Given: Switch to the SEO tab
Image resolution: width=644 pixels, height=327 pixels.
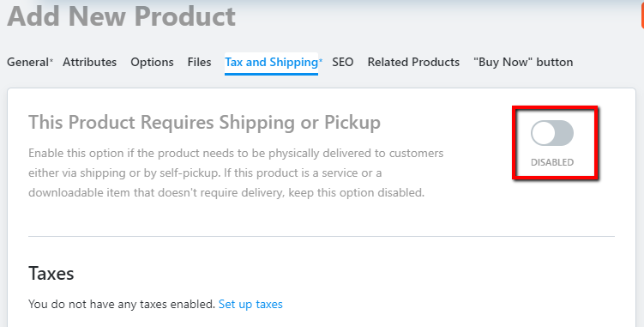Looking at the screenshot, I should pos(342,62).
